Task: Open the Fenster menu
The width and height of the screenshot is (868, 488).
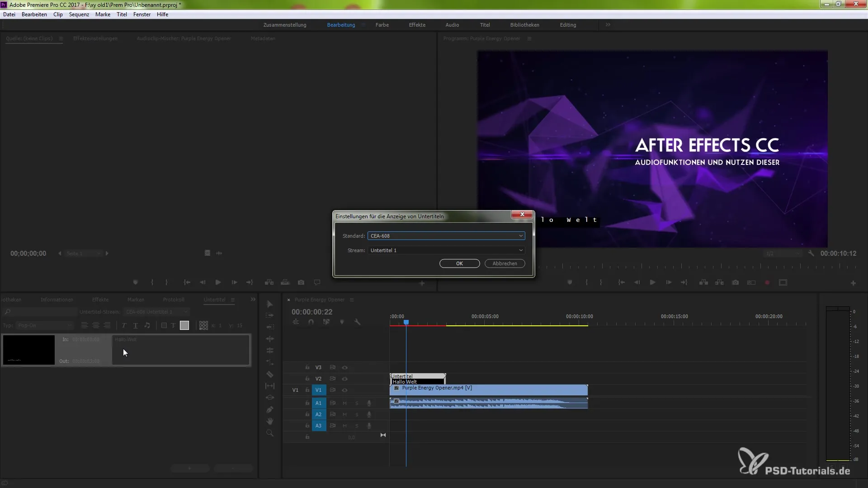Action: pos(142,14)
